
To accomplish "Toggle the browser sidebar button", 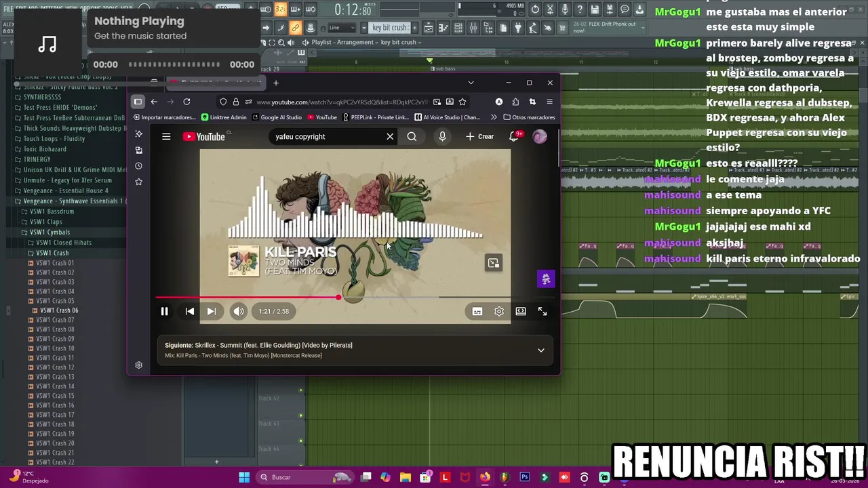I will coord(138,102).
